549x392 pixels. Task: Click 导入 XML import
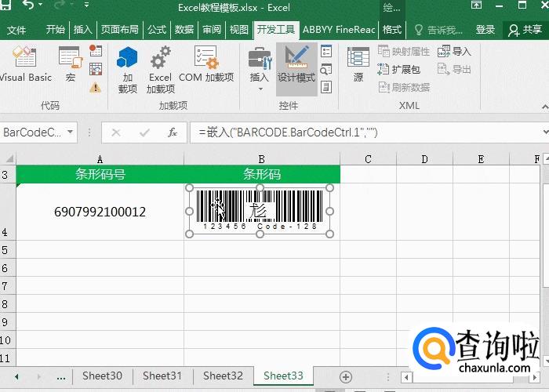point(454,52)
